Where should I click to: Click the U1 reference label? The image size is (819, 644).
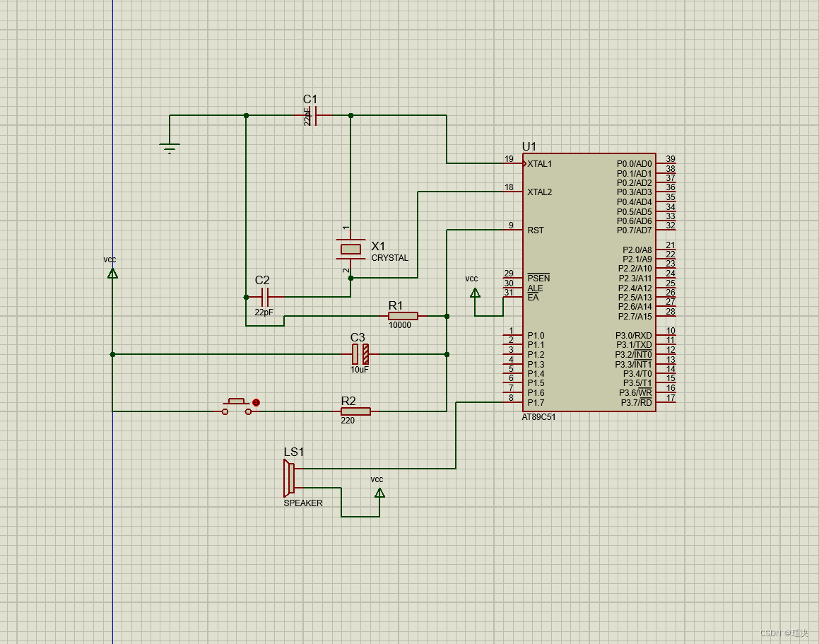click(529, 146)
